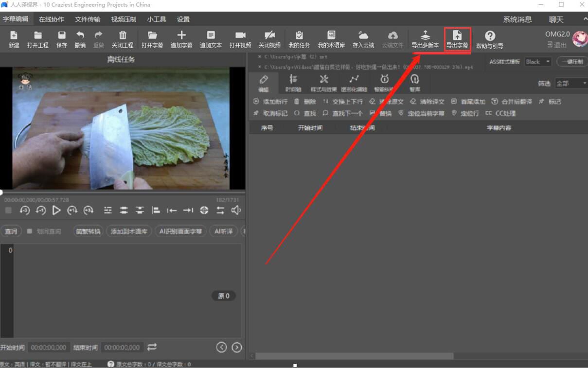Click the AI识别画面字幕 button

point(180,231)
